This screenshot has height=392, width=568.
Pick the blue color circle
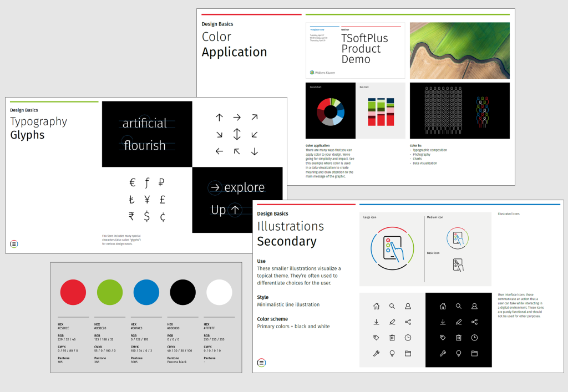(x=146, y=292)
